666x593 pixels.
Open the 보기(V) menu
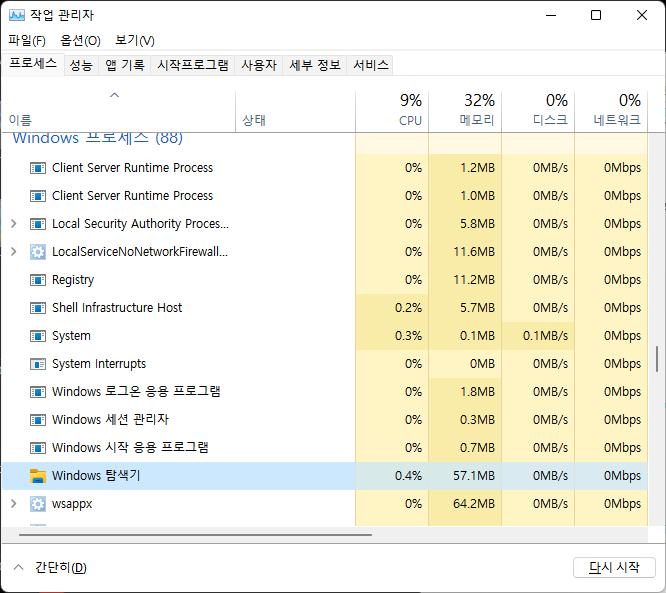pos(135,41)
